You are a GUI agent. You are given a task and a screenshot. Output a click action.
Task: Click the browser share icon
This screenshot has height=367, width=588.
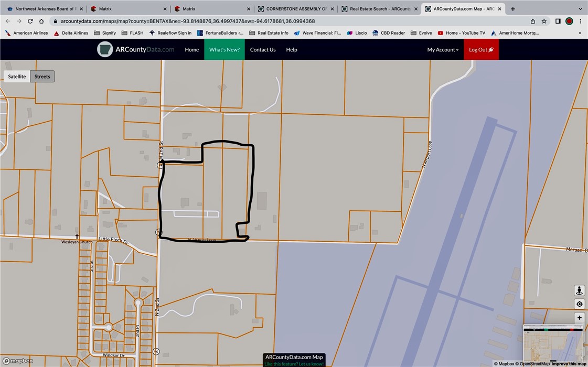[533, 21]
